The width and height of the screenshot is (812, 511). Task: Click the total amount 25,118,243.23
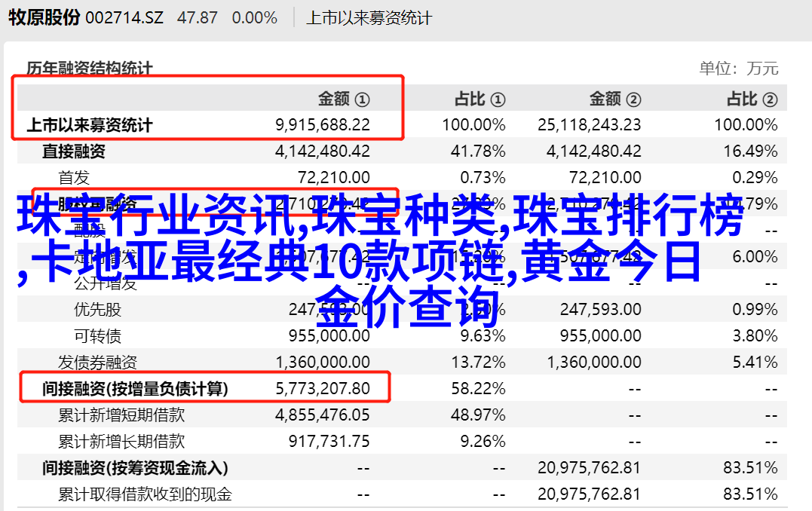coord(590,125)
